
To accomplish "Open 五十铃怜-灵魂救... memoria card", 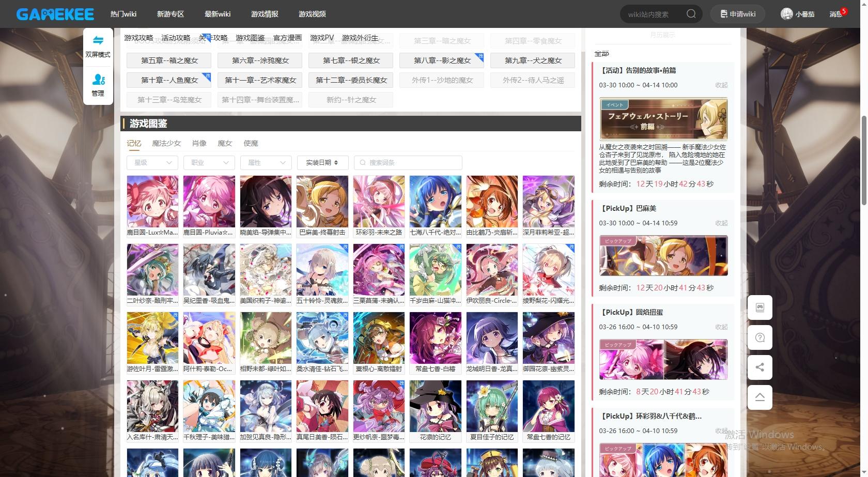I will click(x=322, y=274).
